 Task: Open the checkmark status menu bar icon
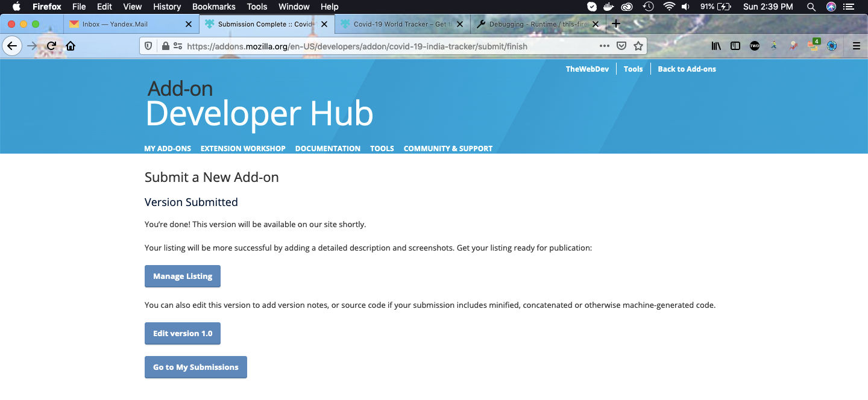tap(592, 7)
